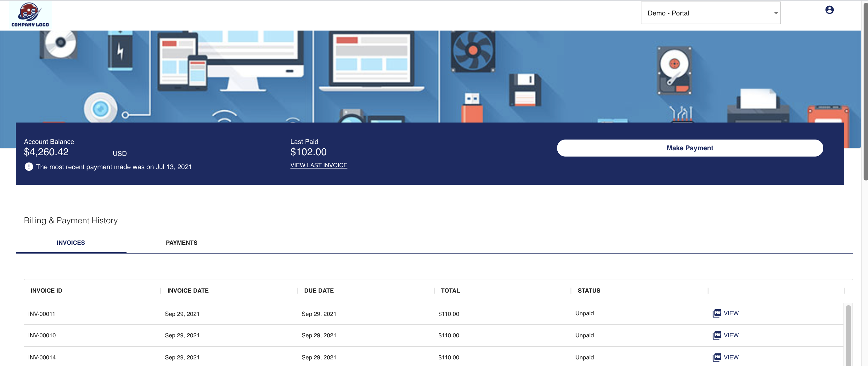Switch to the INVOICES tab
This screenshot has width=868, height=366.
(x=71, y=243)
